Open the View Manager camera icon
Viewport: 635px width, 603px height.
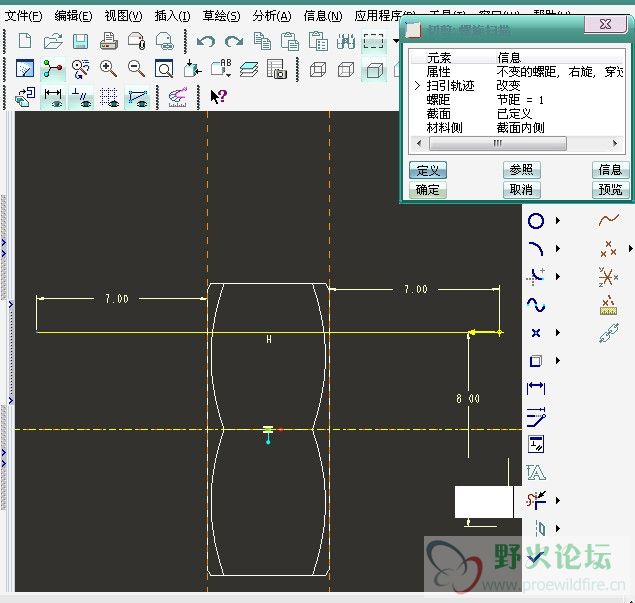click(x=277, y=69)
